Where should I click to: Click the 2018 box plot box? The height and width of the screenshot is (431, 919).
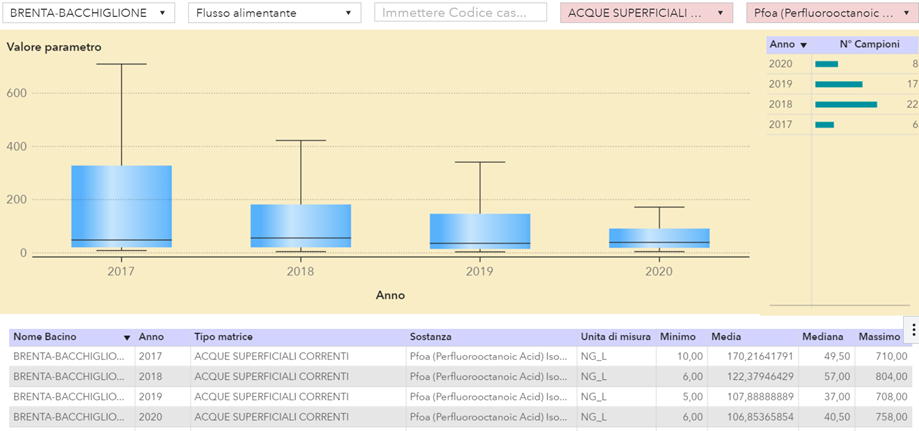click(301, 225)
